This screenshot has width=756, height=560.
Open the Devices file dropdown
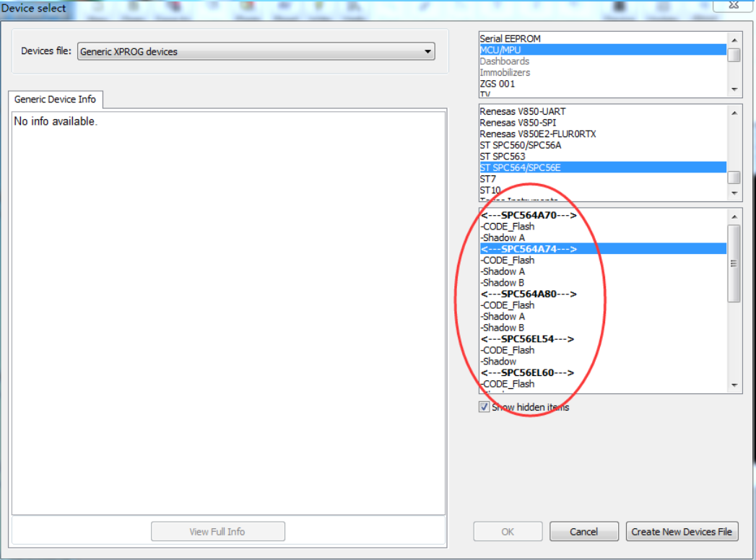pyautogui.click(x=256, y=51)
